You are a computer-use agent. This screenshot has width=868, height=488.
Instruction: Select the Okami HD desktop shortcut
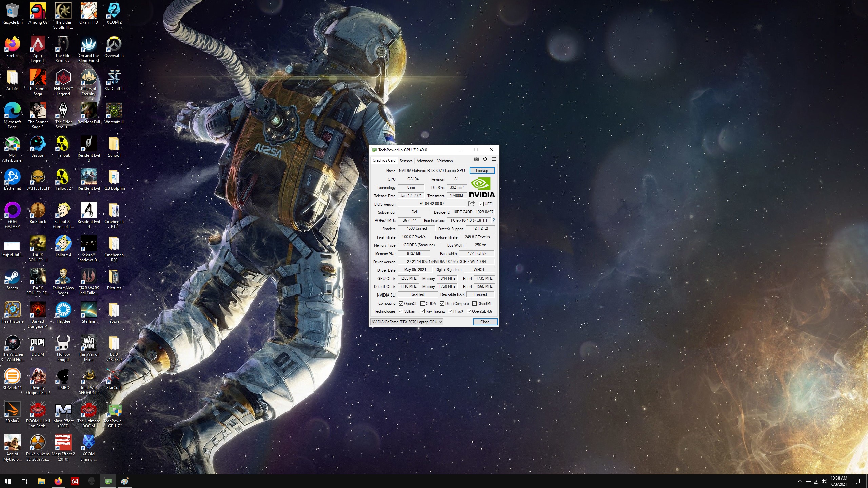(x=88, y=14)
